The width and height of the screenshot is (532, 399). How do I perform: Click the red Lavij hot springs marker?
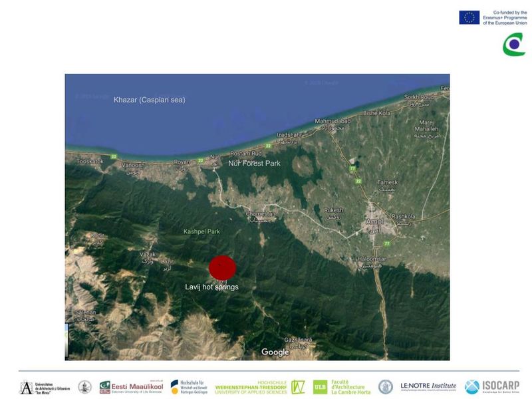222,268
